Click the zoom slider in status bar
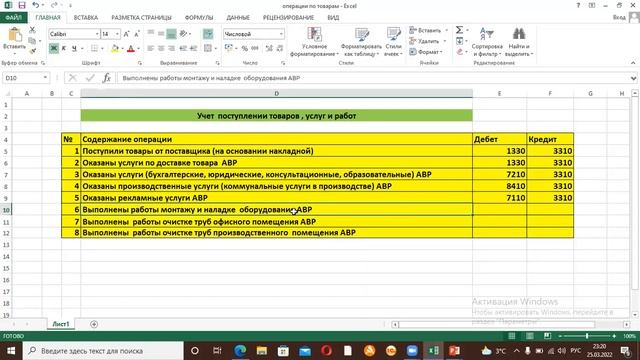 coord(587,336)
